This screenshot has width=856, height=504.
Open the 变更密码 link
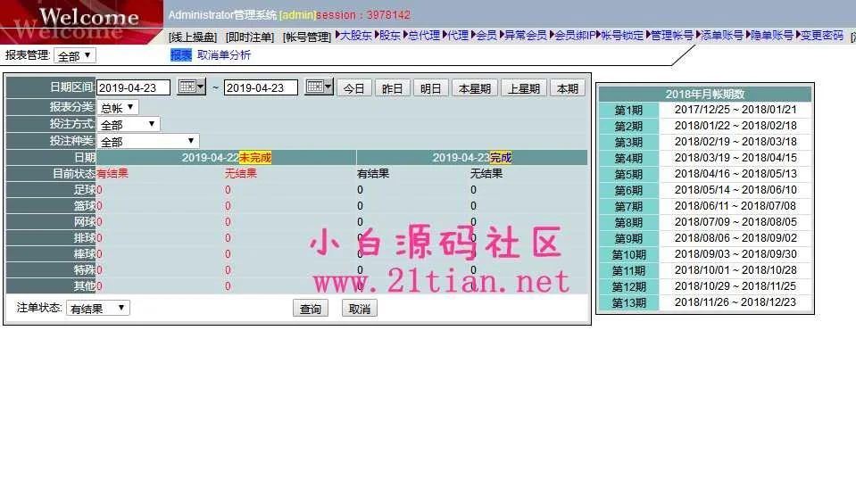(x=821, y=36)
